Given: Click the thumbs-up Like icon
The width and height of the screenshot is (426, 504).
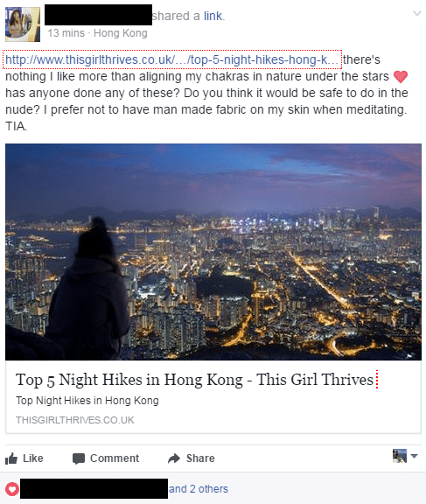Looking at the screenshot, I should 11,458.
